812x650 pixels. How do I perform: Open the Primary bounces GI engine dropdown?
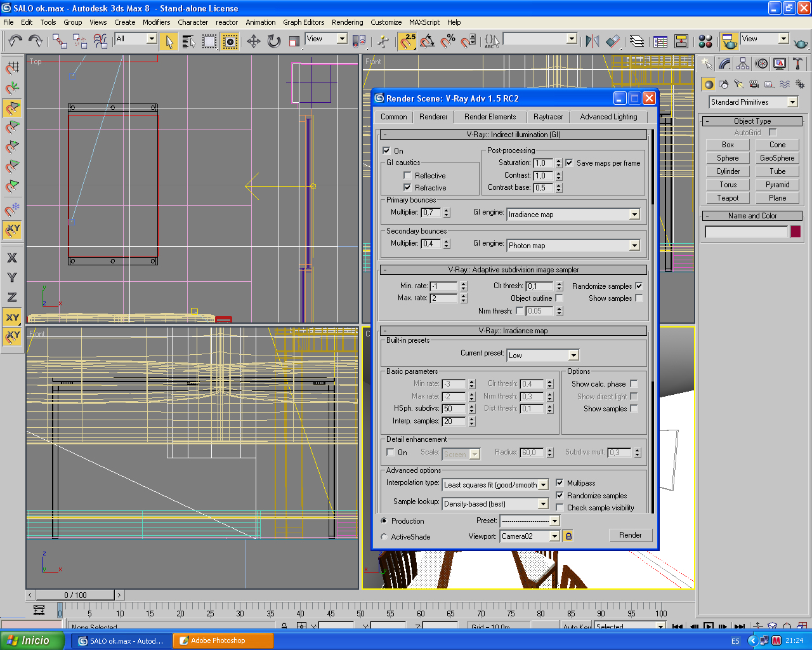tap(634, 215)
